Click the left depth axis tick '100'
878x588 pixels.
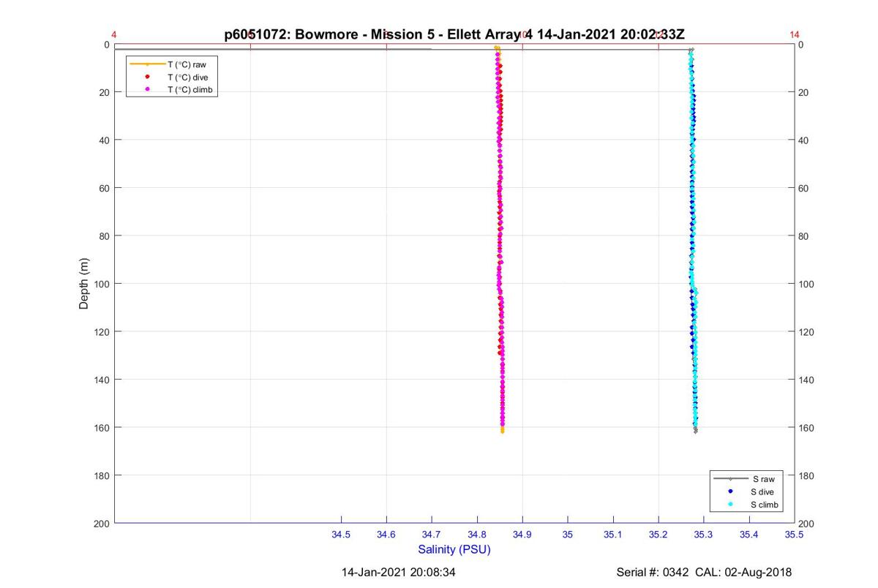pyautogui.click(x=101, y=284)
